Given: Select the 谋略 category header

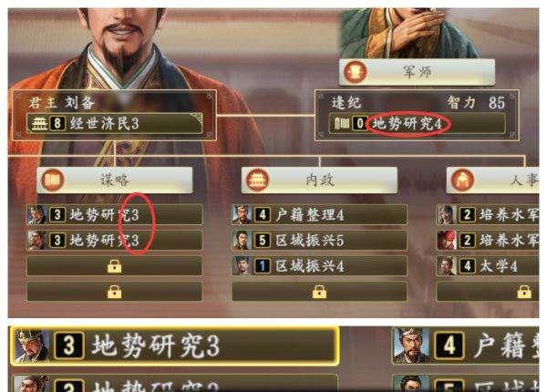Looking at the screenshot, I should pos(115,180).
